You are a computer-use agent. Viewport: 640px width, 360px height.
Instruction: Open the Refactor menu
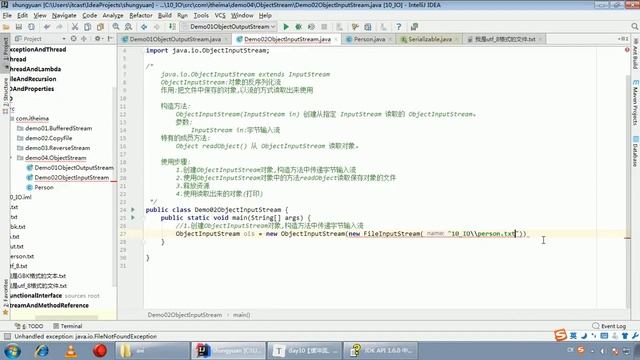pyautogui.click(x=141, y=16)
